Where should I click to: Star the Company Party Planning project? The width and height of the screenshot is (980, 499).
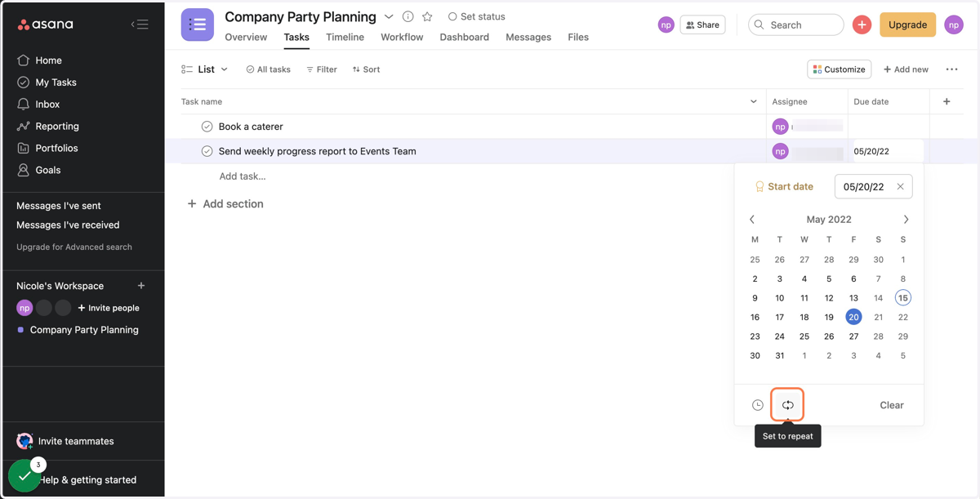tap(427, 16)
